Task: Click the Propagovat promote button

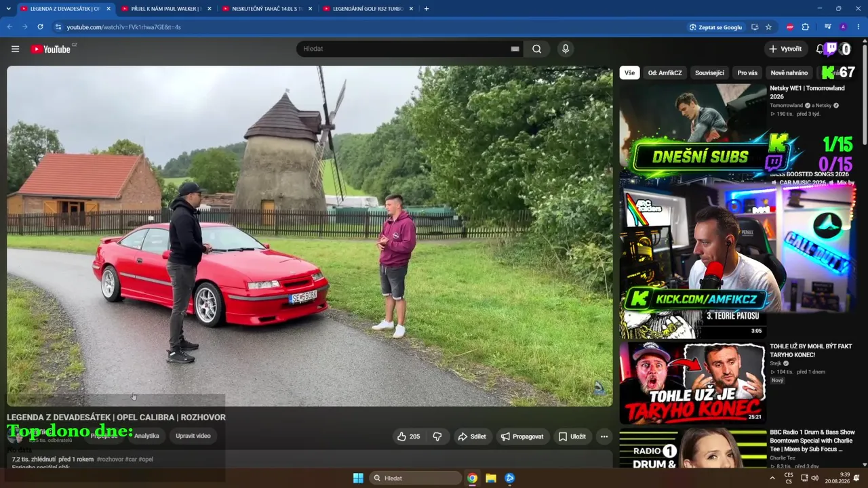Action: [x=522, y=436]
